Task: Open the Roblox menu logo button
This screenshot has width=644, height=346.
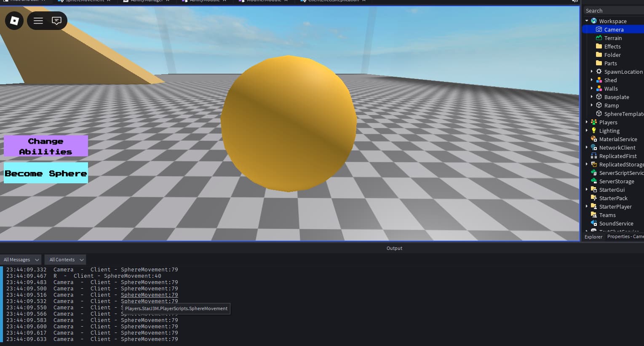Action: (x=14, y=21)
